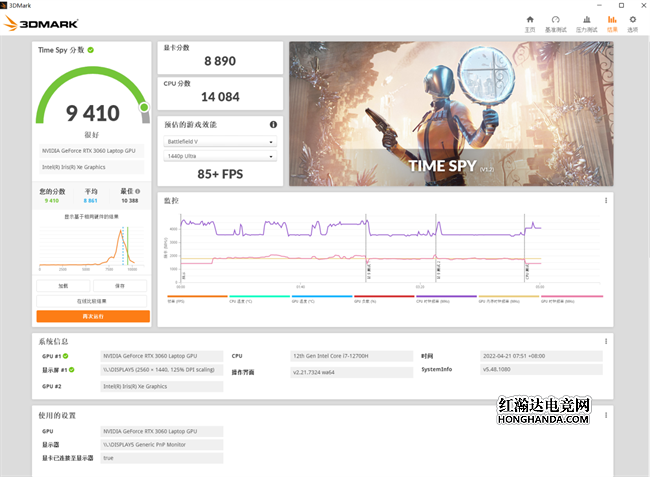Switch to the Results (结果) tab

pos(611,23)
